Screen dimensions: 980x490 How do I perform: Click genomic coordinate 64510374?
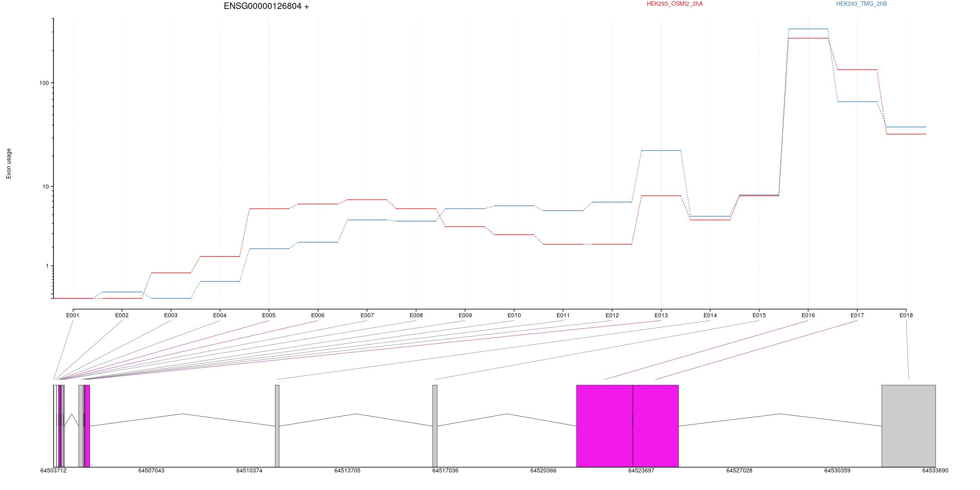[x=249, y=470]
